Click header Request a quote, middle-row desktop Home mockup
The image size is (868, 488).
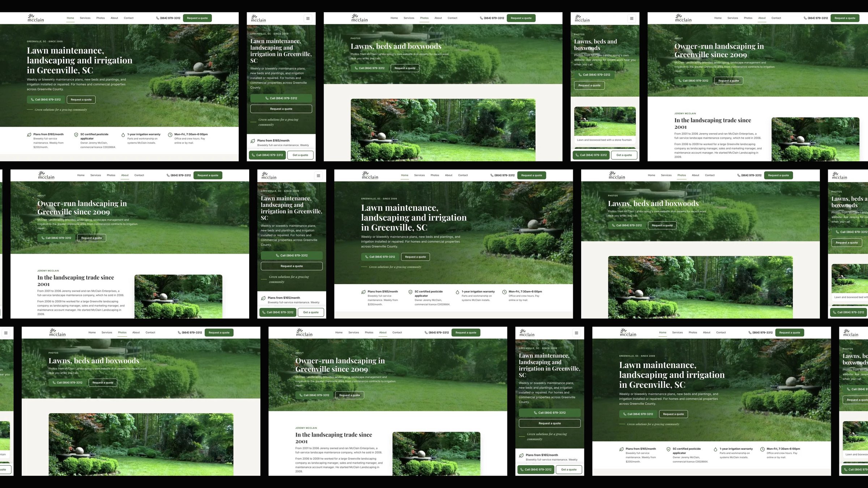[x=532, y=175]
